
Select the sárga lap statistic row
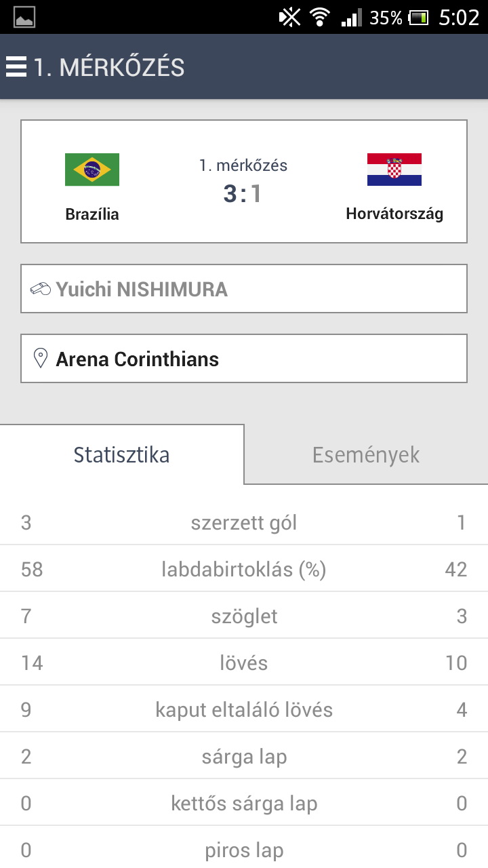(x=244, y=757)
